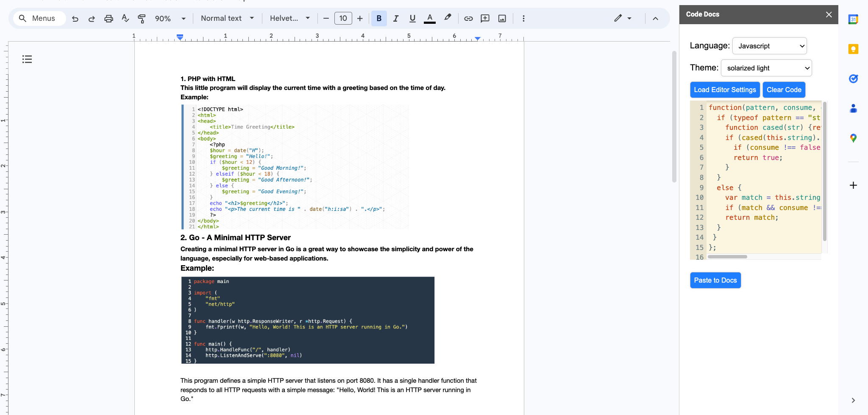Click the Add comment icon
The height and width of the screenshot is (415, 868).
pyautogui.click(x=485, y=18)
